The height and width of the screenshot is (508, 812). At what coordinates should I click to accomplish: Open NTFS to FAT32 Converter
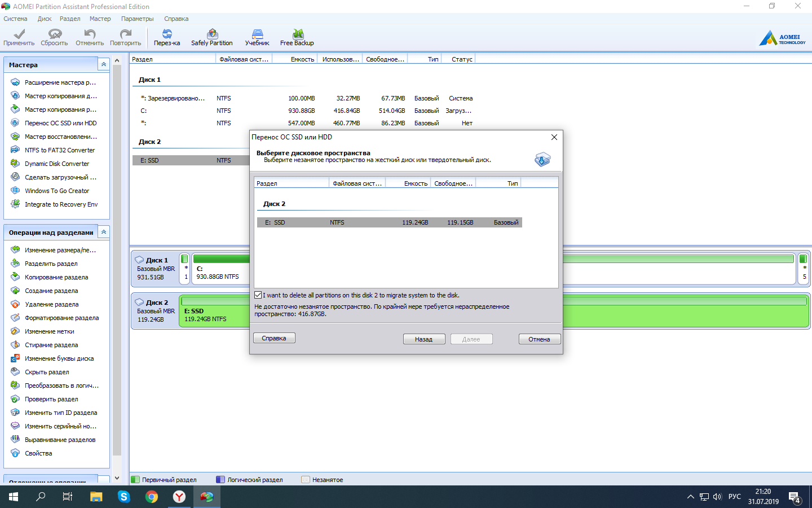click(x=60, y=150)
